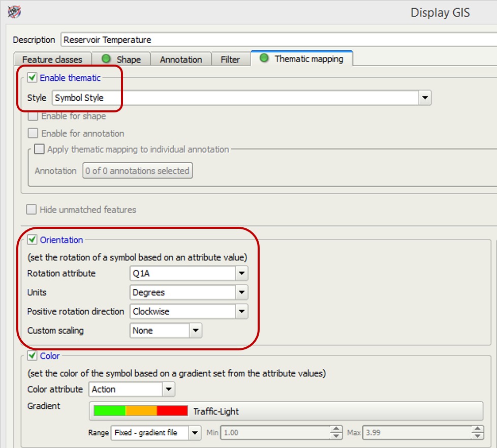Select the Filter tab
Screen dimensions: 497x448
(230, 59)
